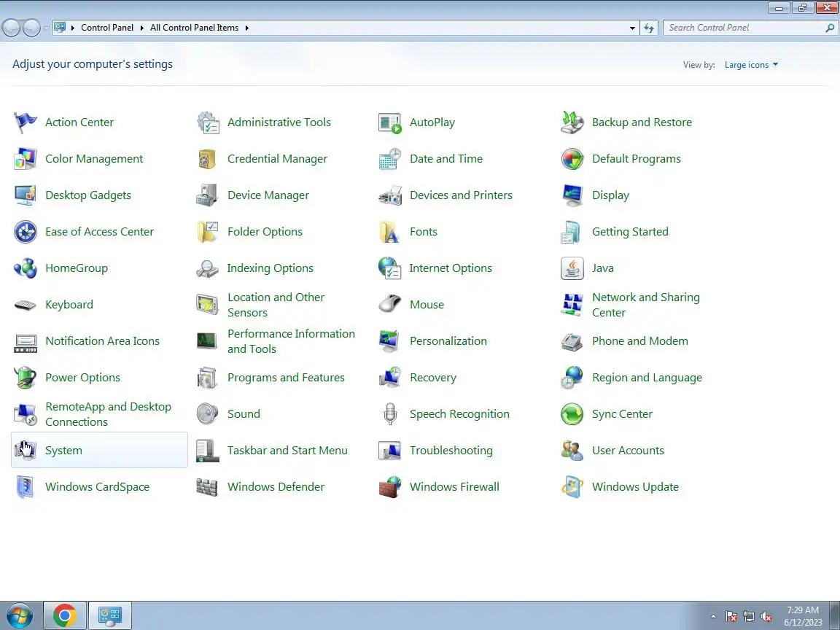Open the Administrative Tools gear icon

tap(207, 122)
